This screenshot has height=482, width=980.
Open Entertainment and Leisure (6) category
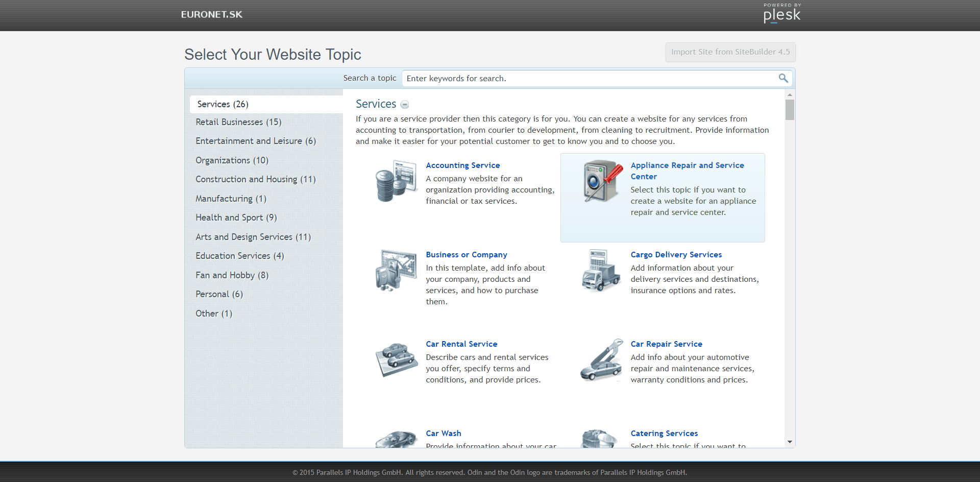click(x=256, y=141)
